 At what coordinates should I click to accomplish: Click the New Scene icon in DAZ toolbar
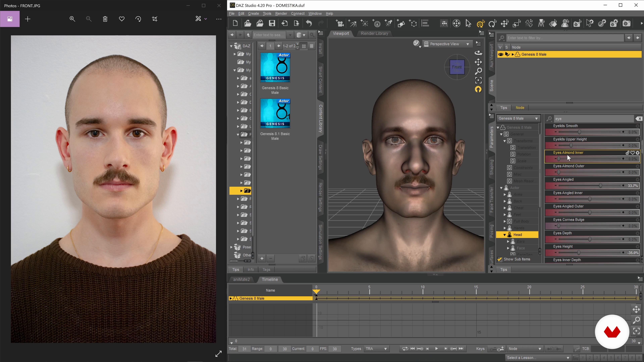point(235,23)
